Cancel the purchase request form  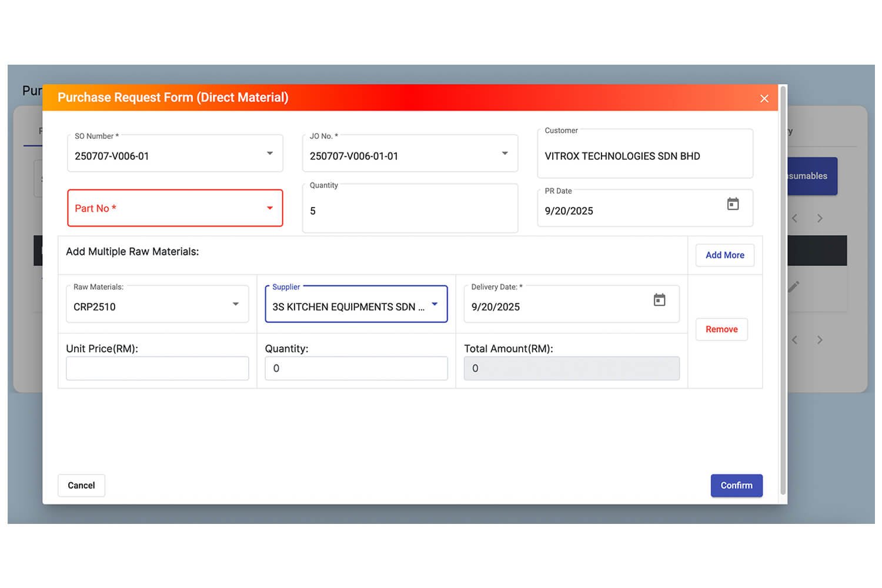pos(81,486)
